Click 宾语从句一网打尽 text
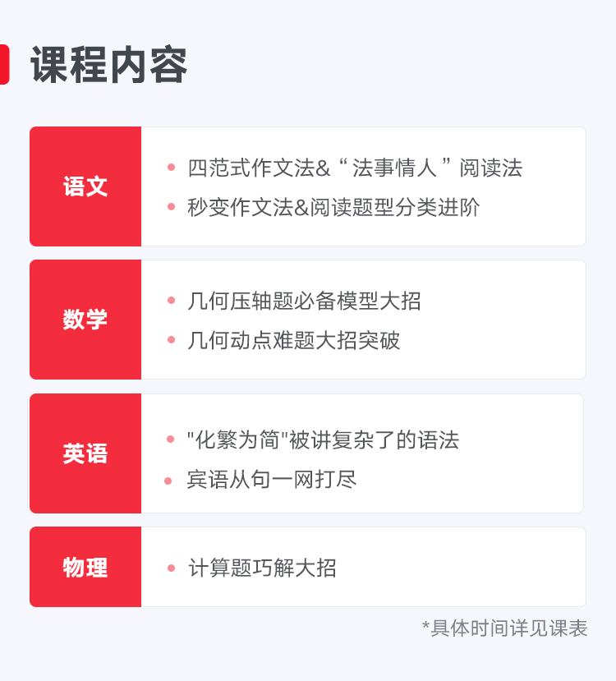616x681 pixels. [x=272, y=479]
